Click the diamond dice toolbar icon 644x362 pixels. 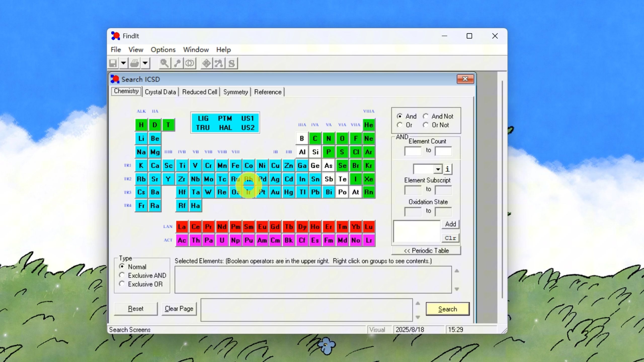[206, 63]
